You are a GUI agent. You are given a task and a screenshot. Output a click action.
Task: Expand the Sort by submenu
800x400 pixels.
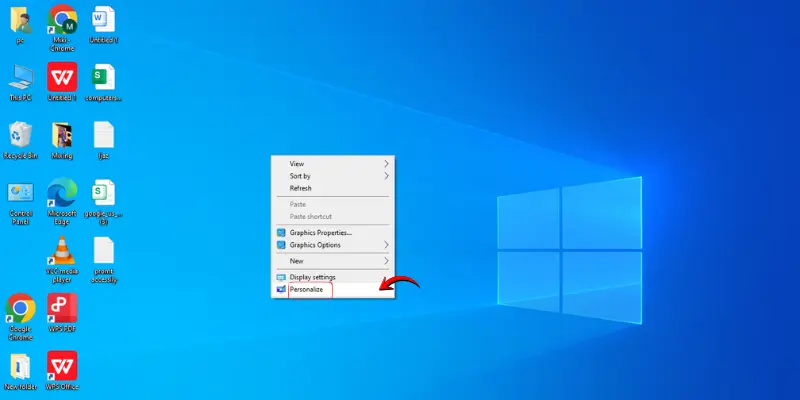pos(333,176)
